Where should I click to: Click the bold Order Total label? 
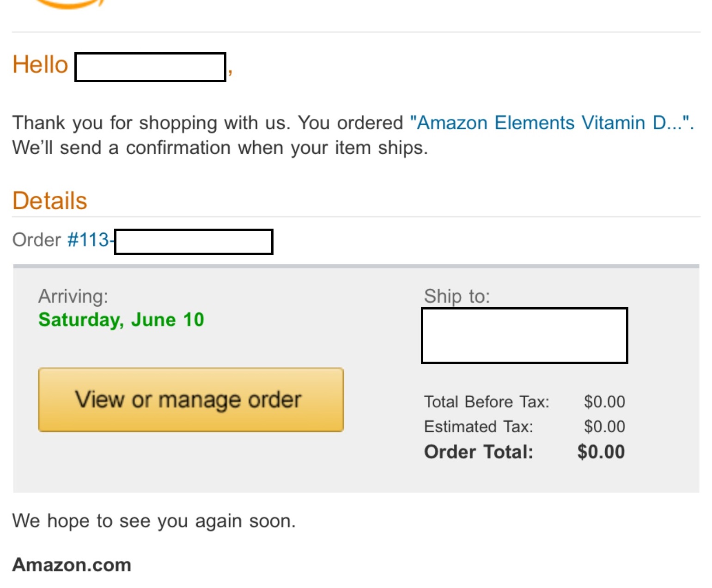tap(478, 452)
